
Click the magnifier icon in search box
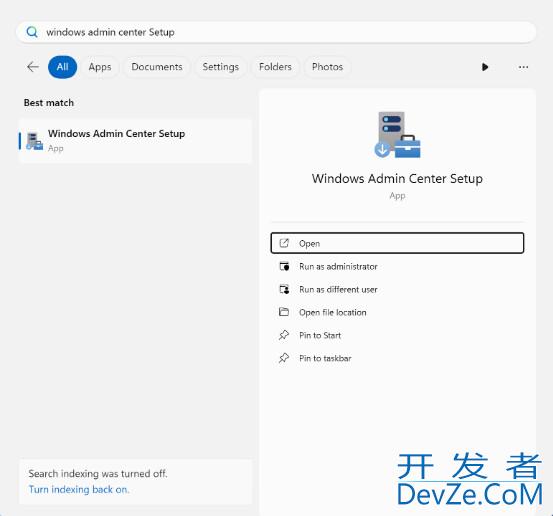tap(32, 32)
